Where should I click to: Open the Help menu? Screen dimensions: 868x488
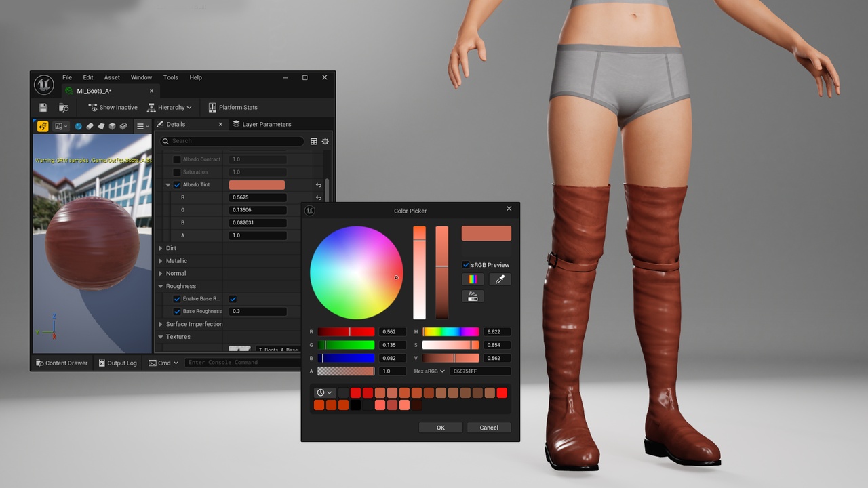coord(195,77)
